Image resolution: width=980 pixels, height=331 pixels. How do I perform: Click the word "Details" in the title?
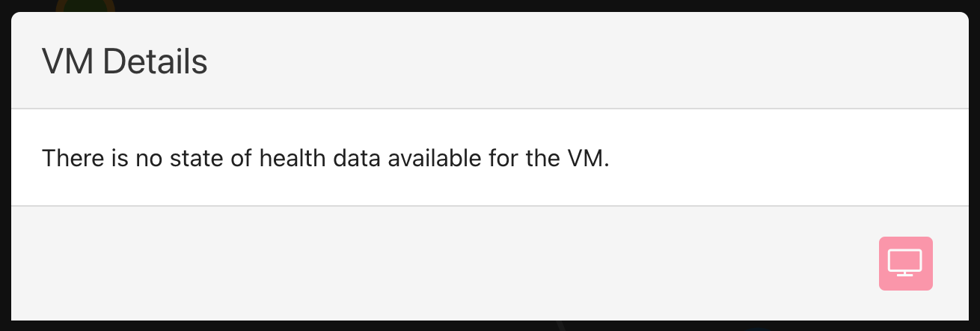[x=155, y=61]
